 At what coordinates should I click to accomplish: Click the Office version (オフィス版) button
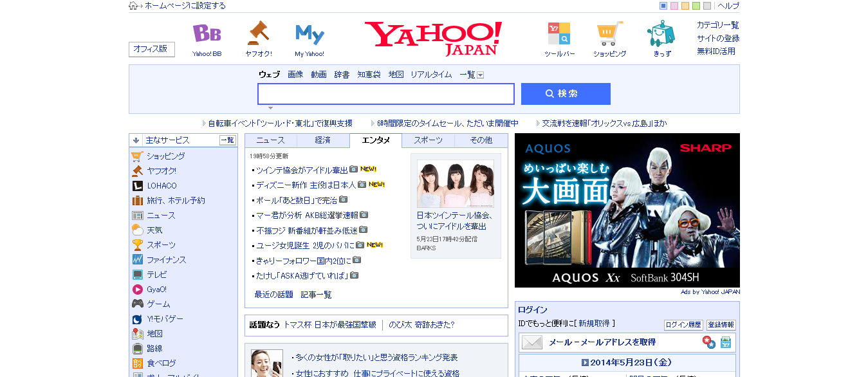pos(152,49)
